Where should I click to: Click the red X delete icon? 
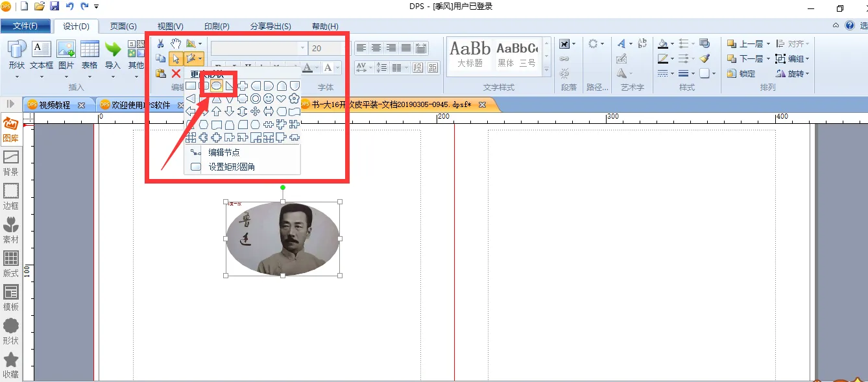click(176, 73)
